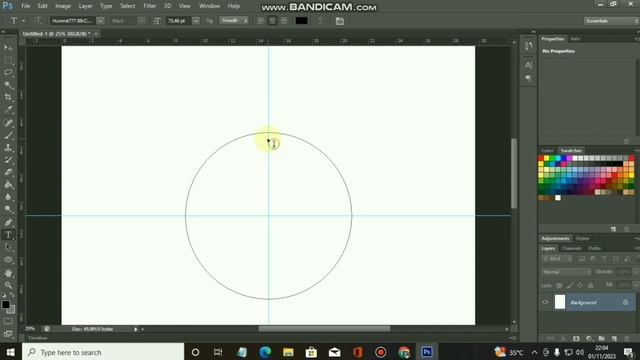Open the Essentials workspace dropdown

(611, 21)
